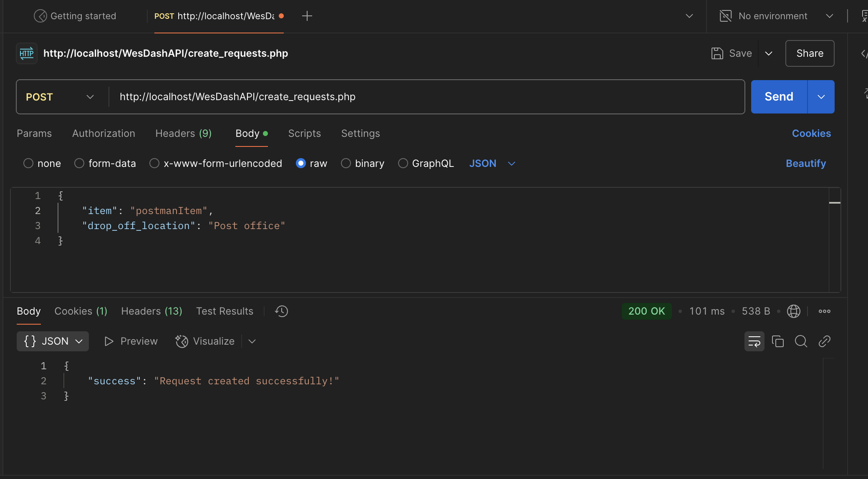
Task: Click inside the request URL field
Action: pyautogui.click(x=334, y=96)
